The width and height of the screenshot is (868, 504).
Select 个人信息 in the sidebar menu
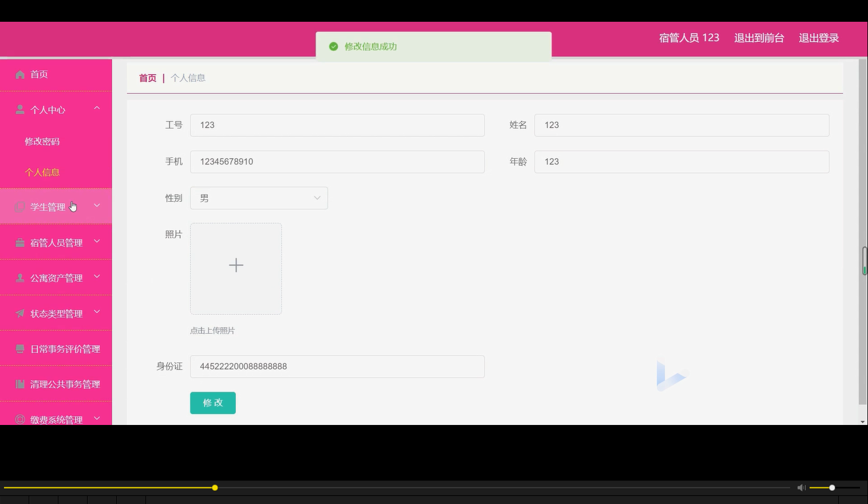pyautogui.click(x=42, y=172)
